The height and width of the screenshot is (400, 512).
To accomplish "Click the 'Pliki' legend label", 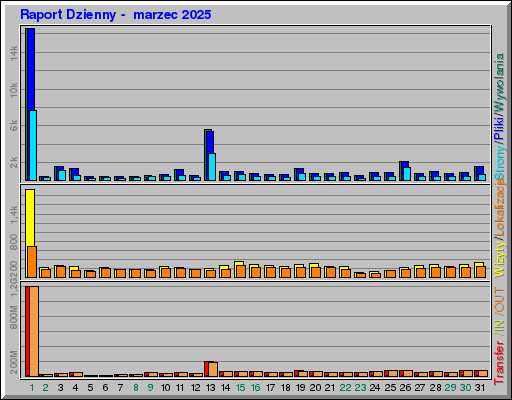I will point(500,128).
